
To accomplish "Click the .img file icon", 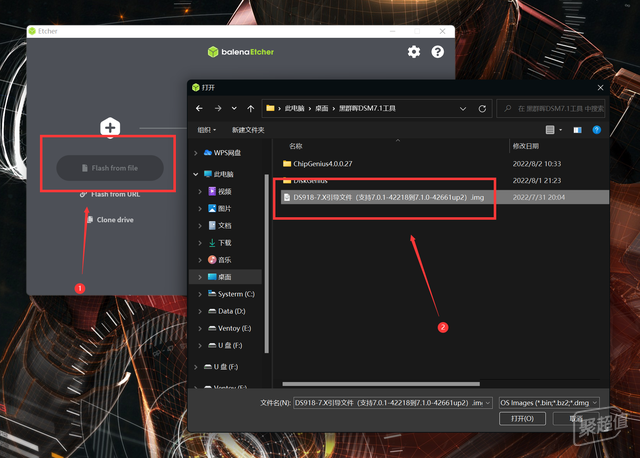I will 287,197.
